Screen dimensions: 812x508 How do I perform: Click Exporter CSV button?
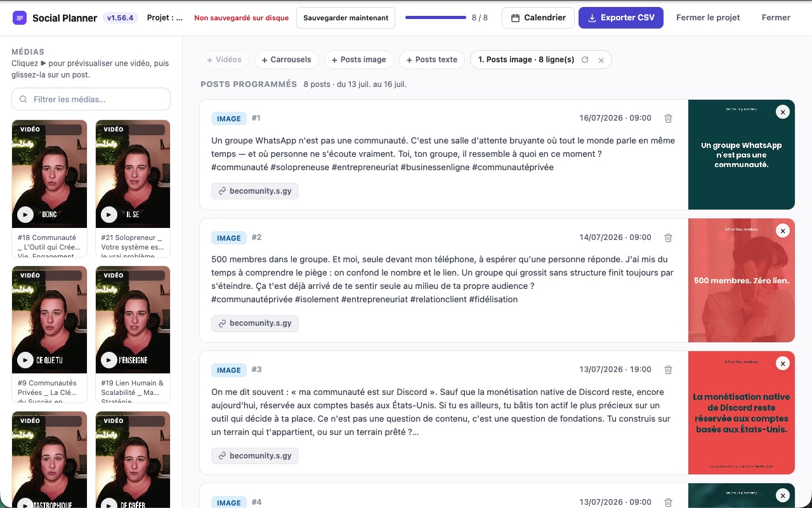(x=621, y=18)
